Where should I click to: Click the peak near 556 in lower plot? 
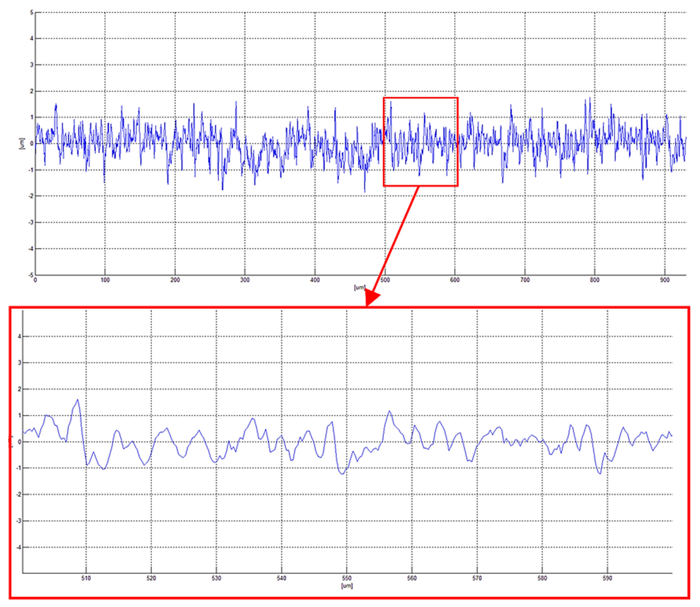(390, 411)
